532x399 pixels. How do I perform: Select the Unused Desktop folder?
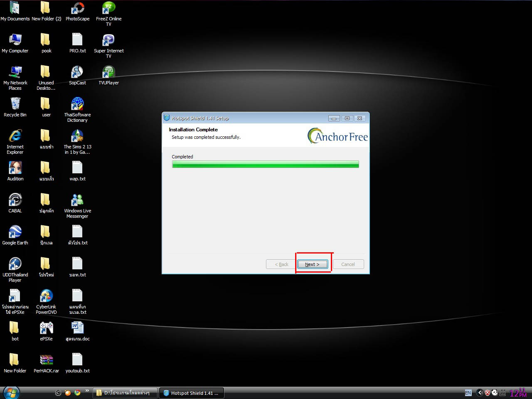(x=46, y=78)
